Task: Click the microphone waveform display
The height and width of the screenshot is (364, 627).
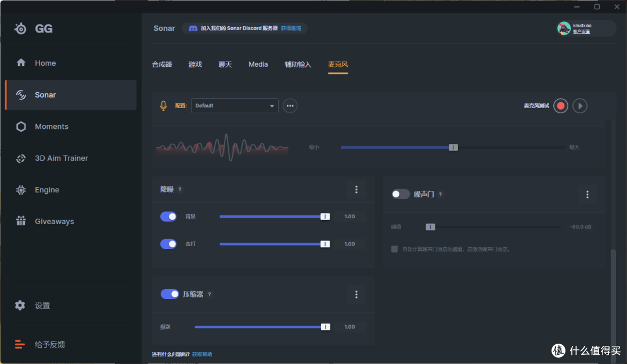Action: coord(222,147)
